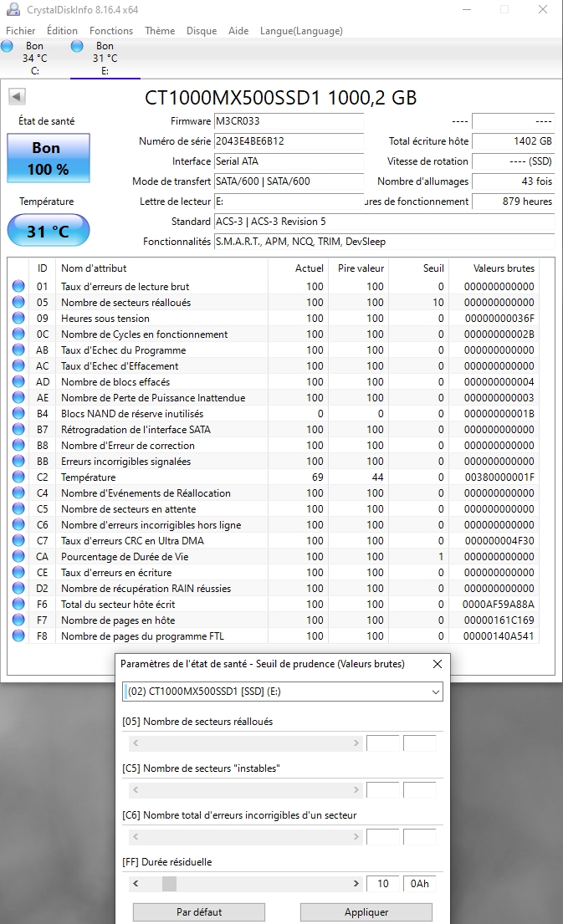Open the Aide menu

coord(238,31)
